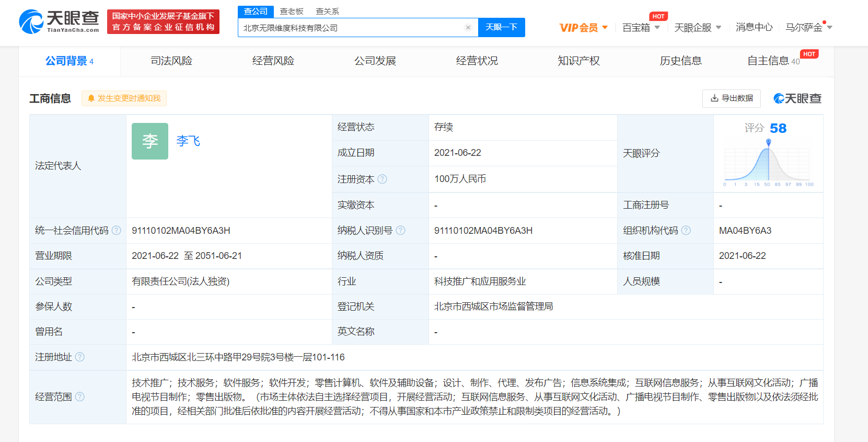This screenshot has height=442, width=868.
Task: Click the 李 avatar thumbnail
Action: click(x=150, y=141)
